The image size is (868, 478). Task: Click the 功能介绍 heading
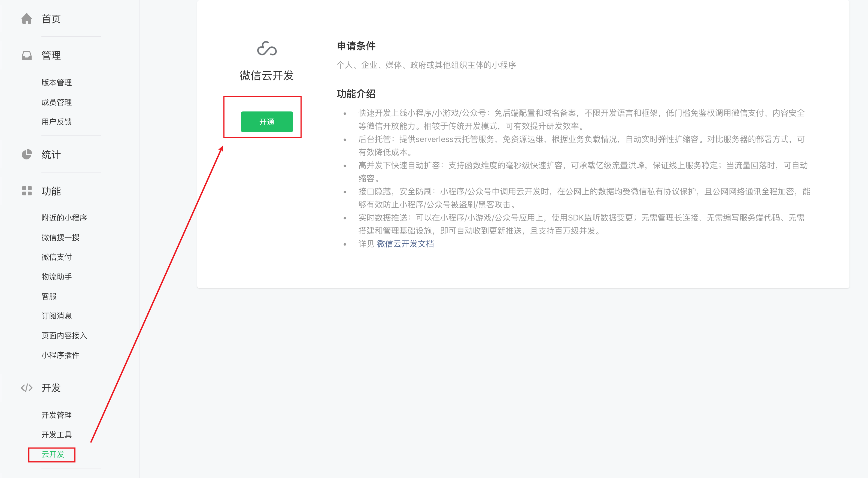click(x=356, y=94)
